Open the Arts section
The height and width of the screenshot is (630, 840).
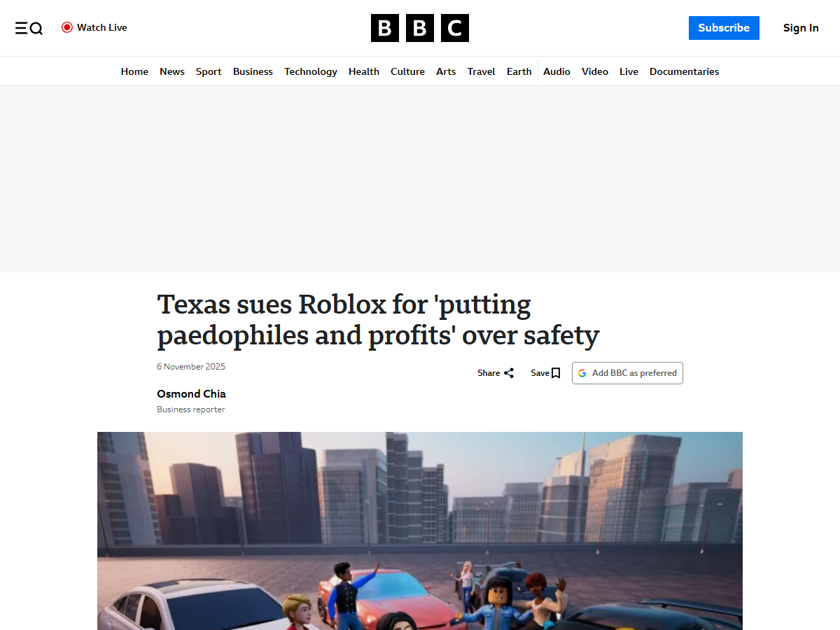pos(446,71)
